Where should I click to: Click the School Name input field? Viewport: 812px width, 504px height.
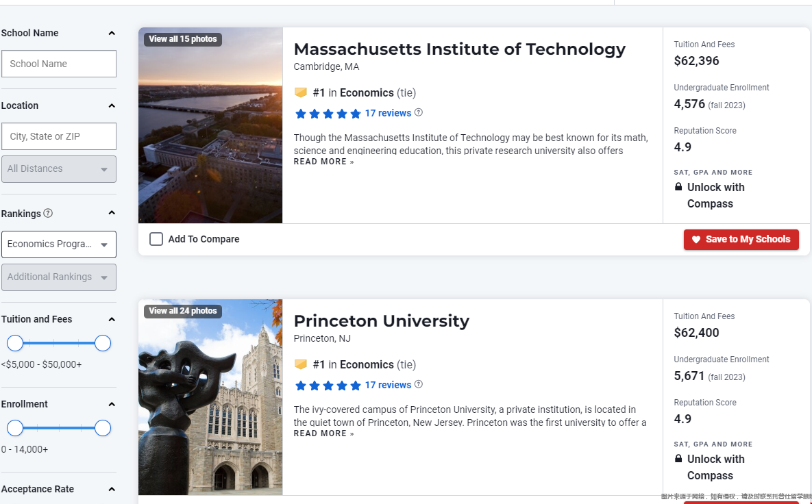[59, 64]
